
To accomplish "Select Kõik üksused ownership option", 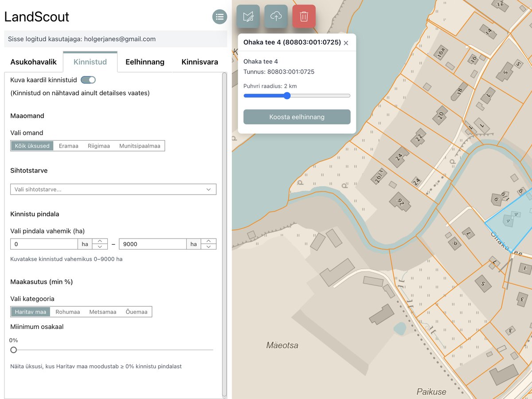I will [x=32, y=146].
